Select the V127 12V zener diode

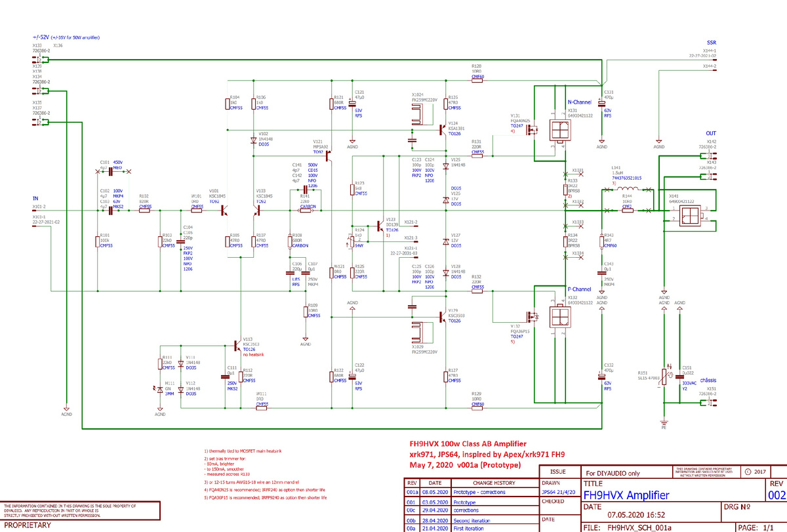click(x=445, y=241)
